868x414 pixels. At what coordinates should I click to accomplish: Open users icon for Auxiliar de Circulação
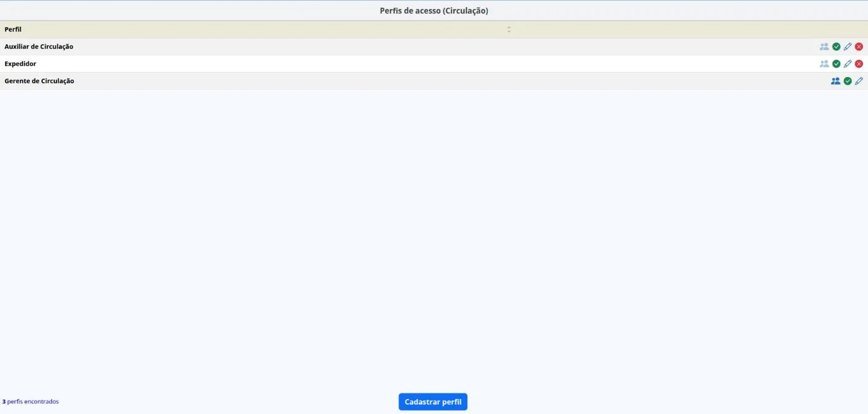pos(824,47)
